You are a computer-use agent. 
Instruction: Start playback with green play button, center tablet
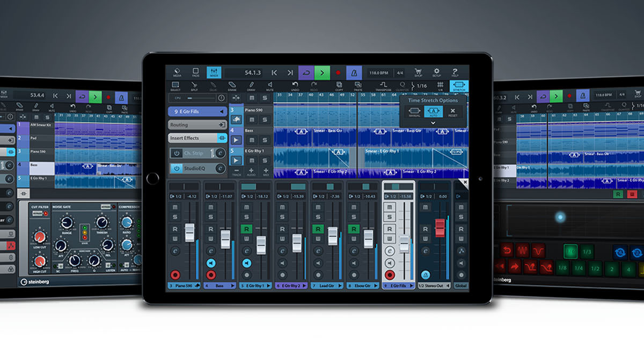(x=322, y=72)
